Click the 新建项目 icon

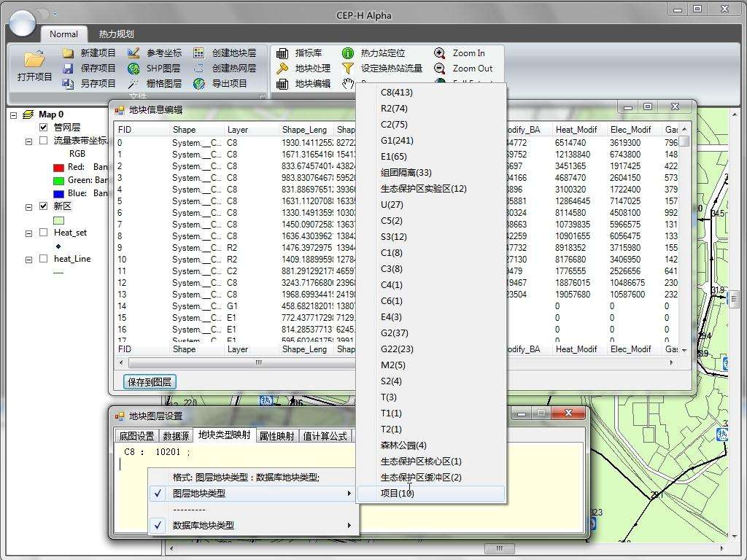coord(68,52)
